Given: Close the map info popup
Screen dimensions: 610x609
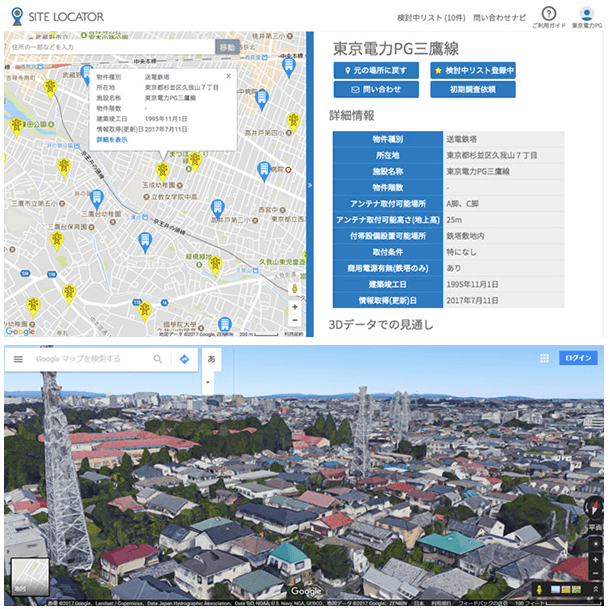Looking at the screenshot, I should tap(229, 76).
